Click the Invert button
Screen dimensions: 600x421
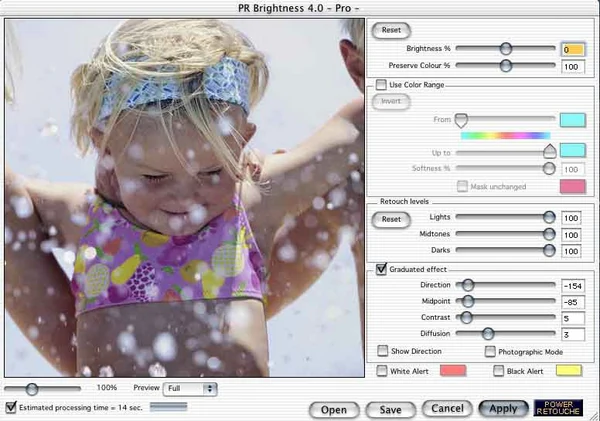(x=391, y=101)
